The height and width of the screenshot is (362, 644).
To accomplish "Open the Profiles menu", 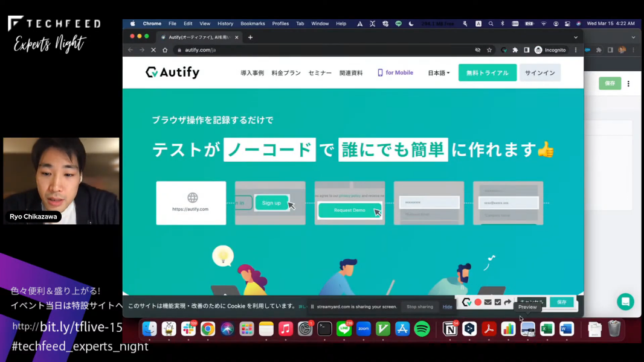I will pos(280,24).
